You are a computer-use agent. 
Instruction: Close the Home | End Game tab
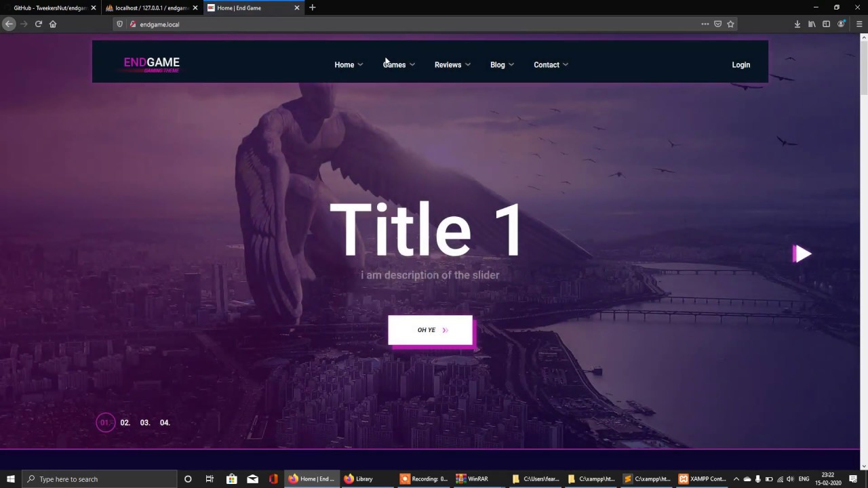(296, 8)
